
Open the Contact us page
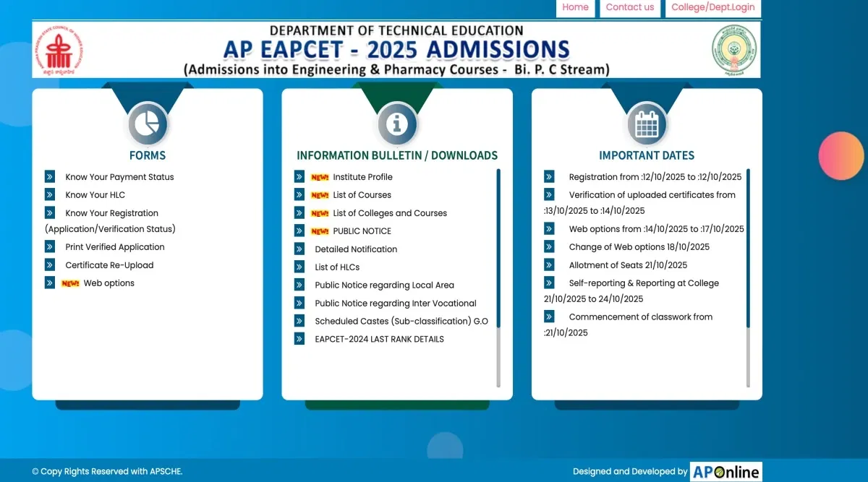click(629, 7)
